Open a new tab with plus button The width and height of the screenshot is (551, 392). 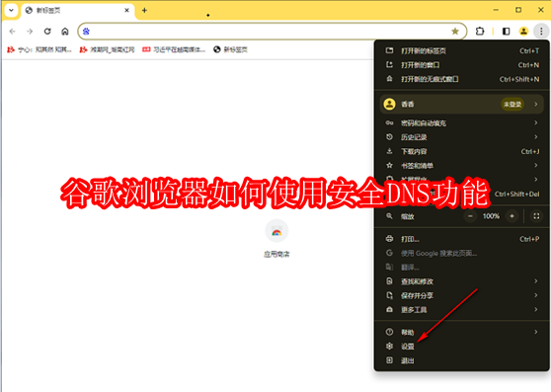tap(144, 10)
